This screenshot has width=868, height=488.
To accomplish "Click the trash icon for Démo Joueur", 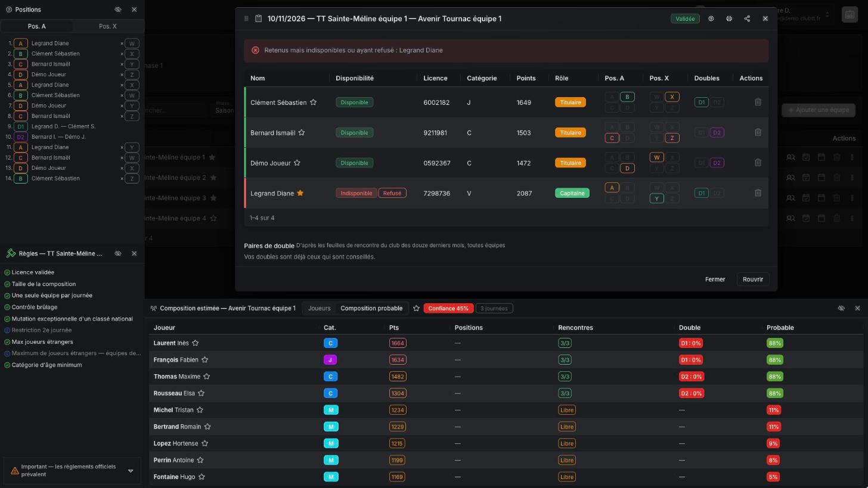I will [758, 163].
